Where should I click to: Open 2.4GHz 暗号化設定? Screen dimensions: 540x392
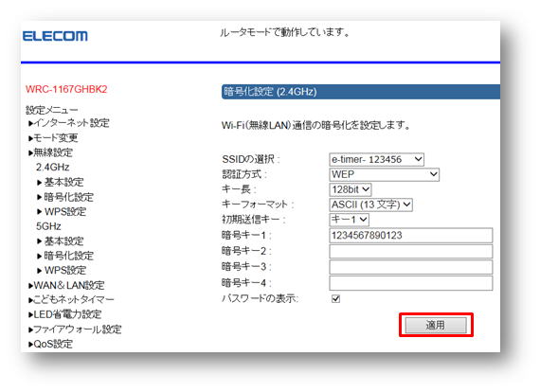tap(65, 197)
